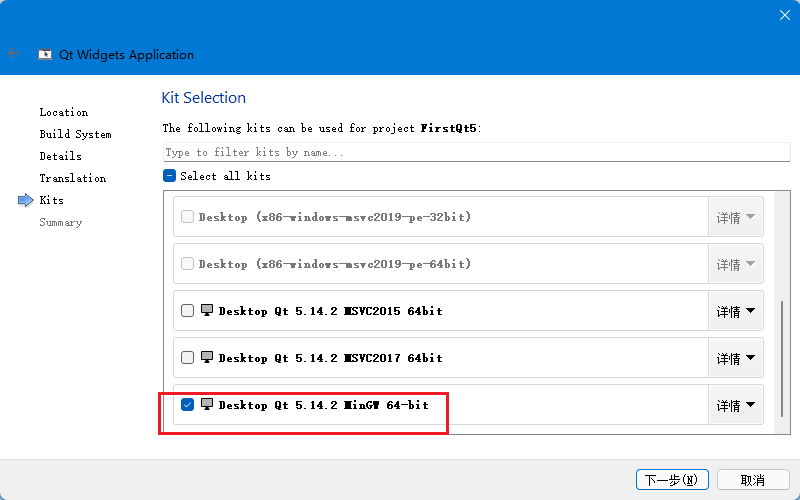The height and width of the screenshot is (500, 800).
Task: Expand 详情 for MinGW 64-bit kit
Action: (736, 405)
